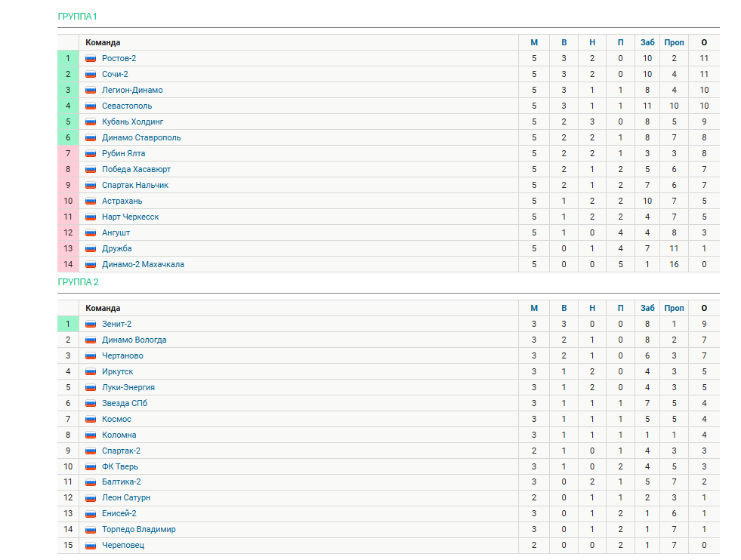Click the flag icon beside Дружба
741x560 pixels.
click(91, 249)
